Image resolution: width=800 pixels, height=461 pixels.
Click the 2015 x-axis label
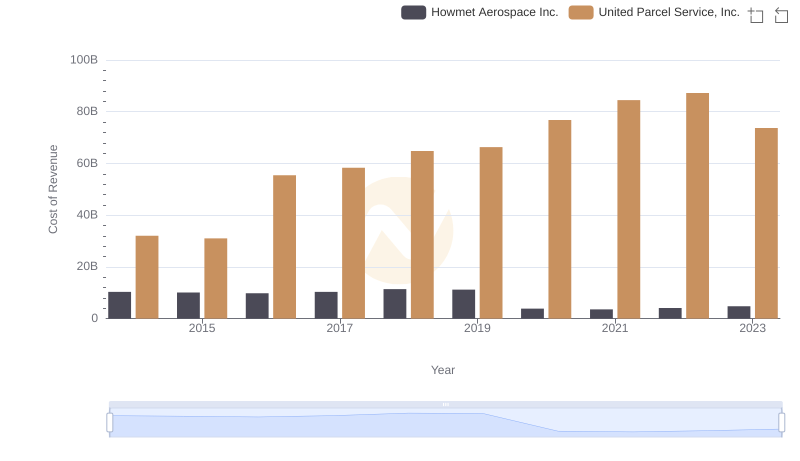202,328
